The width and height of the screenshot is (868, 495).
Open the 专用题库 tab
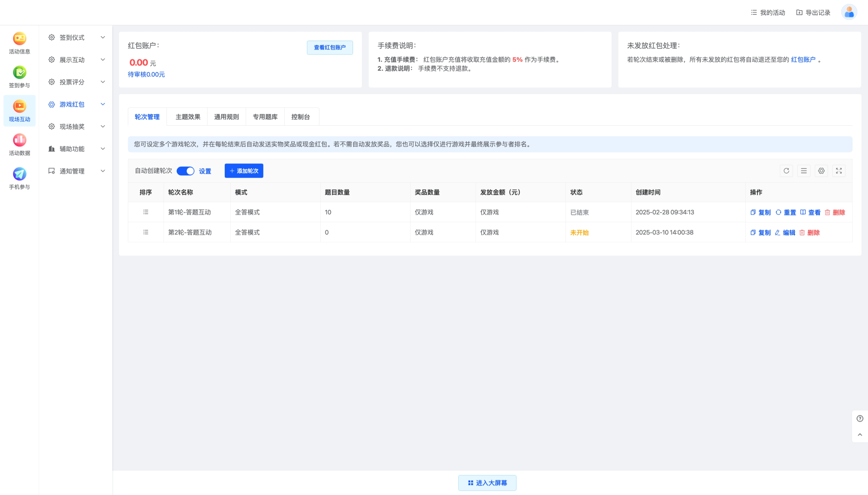[x=264, y=117]
